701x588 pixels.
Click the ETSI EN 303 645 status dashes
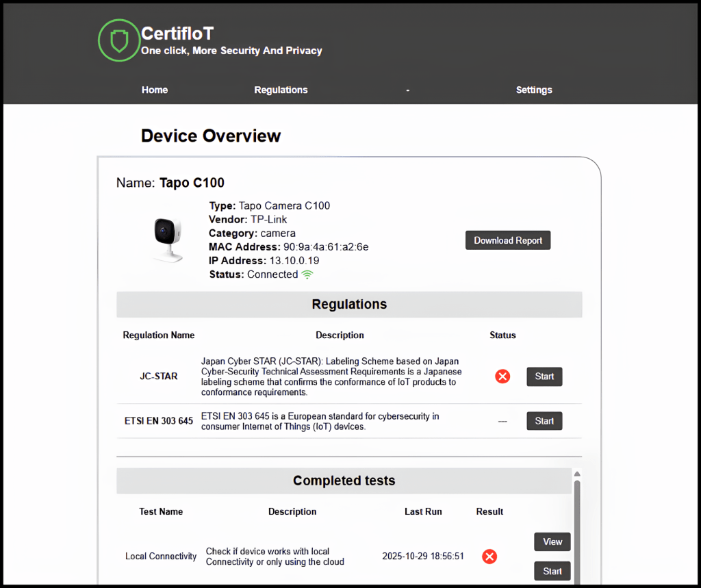click(x=502, y=422)
